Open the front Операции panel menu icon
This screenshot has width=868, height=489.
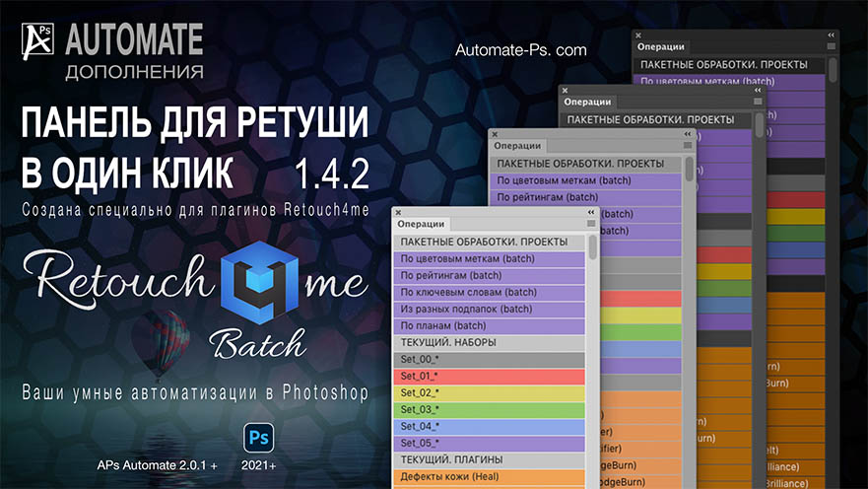coord(591,223)
